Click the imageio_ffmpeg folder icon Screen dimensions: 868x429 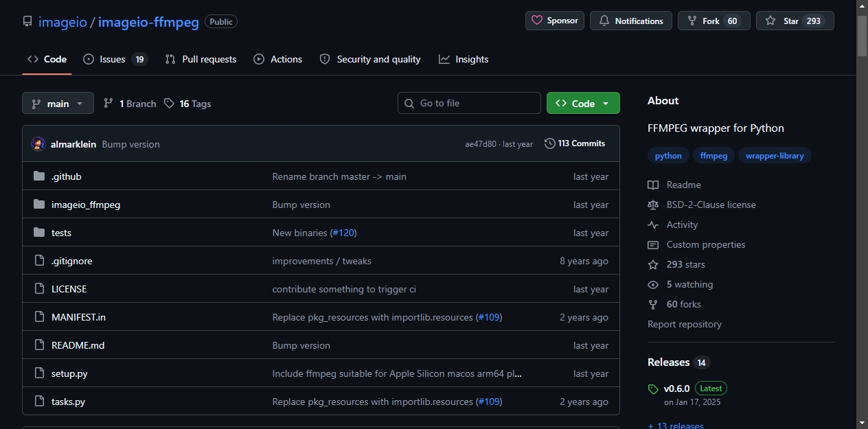39,205
